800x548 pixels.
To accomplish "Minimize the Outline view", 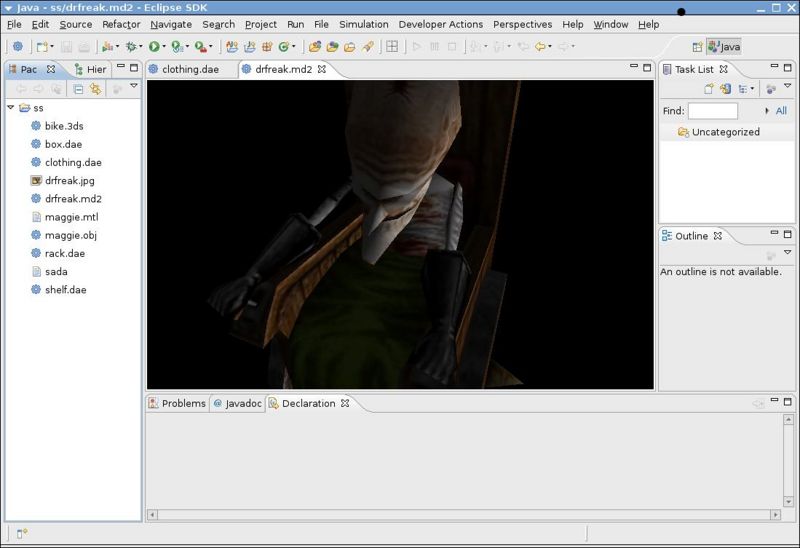I will coord(774,233).
